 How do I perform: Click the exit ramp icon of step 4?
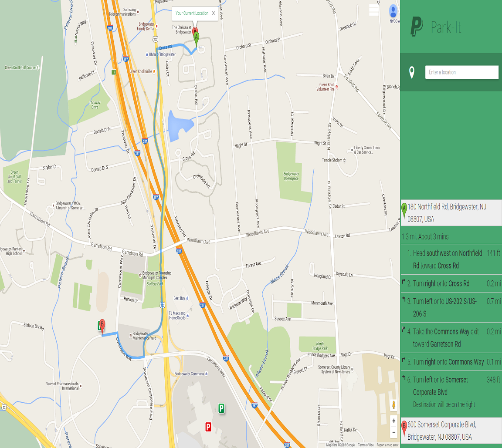click(x=404, y=330)
